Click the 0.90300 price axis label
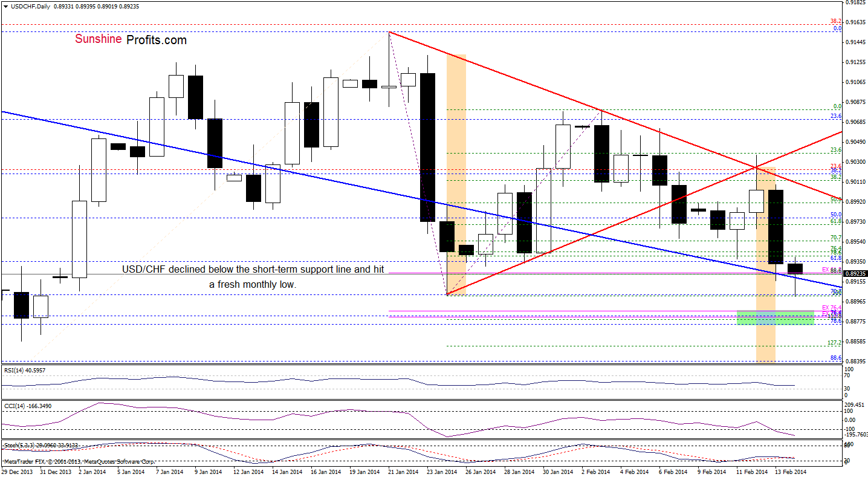This screenshot has height=477, width=868. [857, 162]
